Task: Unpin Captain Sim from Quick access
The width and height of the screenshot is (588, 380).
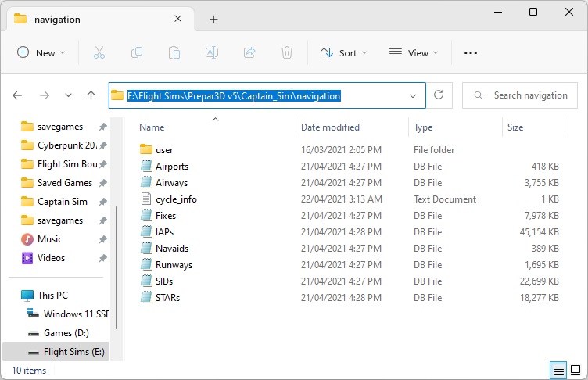Action: (102, 202)
